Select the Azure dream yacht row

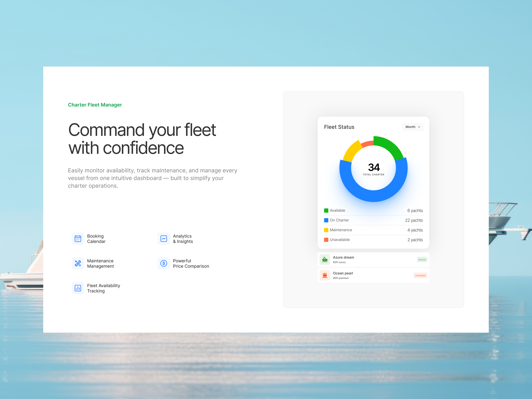[x=373, y=260]
